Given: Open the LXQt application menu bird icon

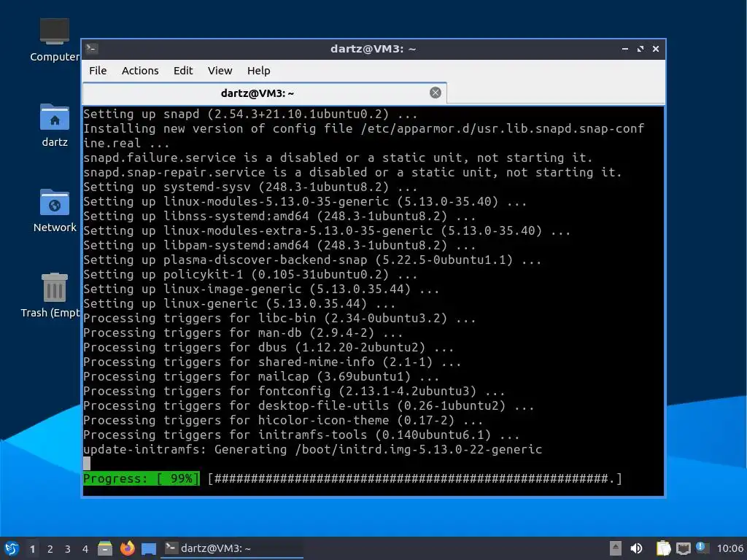Looking at the screenshot, I should 12,548.
